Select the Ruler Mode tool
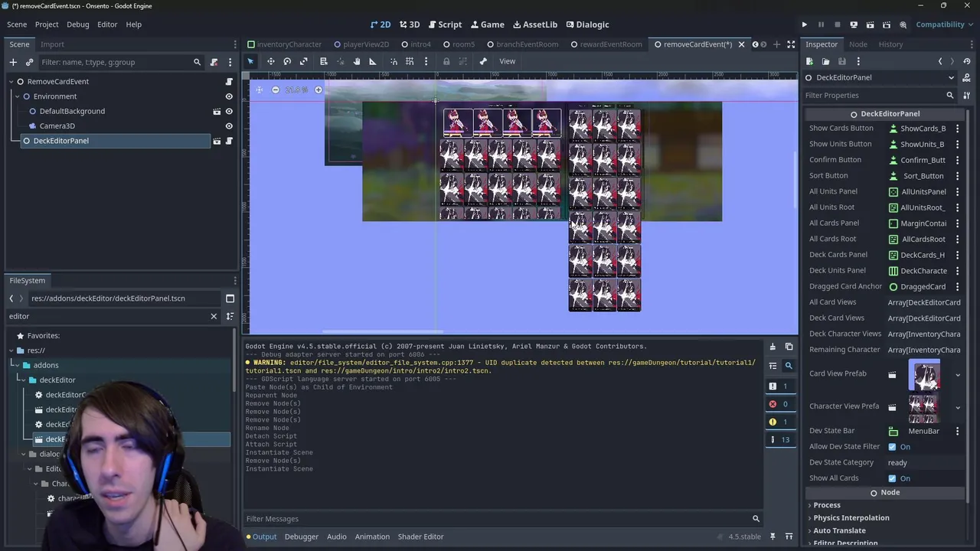The height and width of the screenshot is (551, 980). tap(373, 61)
